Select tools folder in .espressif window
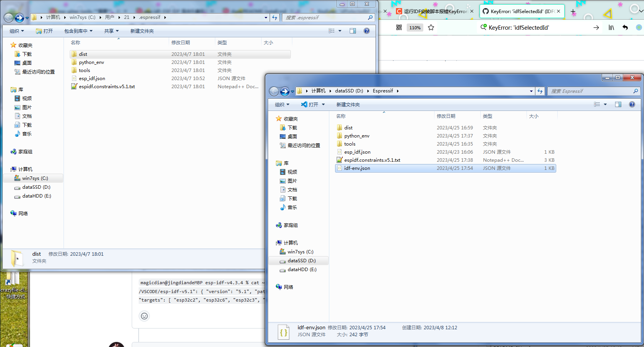The image size is (644, 347). pos(180,70)
